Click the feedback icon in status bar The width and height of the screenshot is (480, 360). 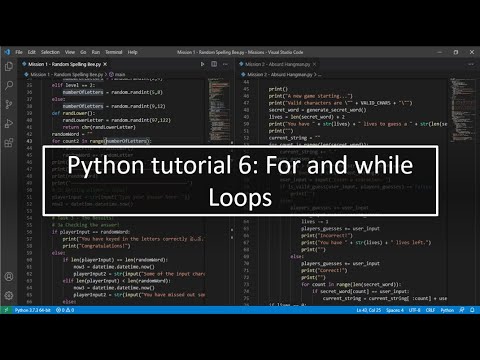tap(462, 310)
